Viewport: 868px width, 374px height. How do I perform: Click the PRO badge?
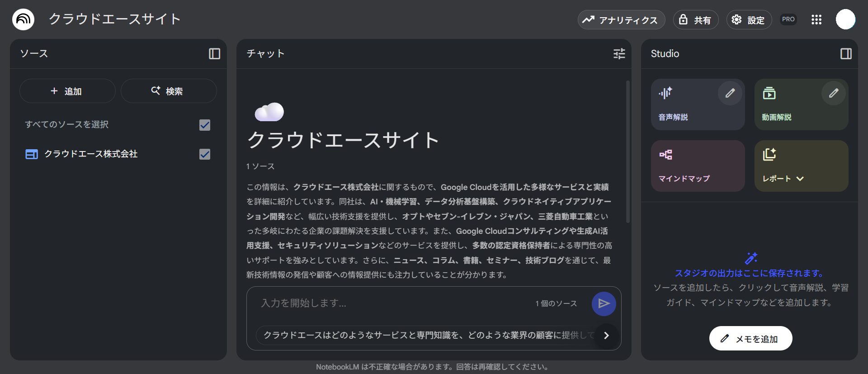coord(788,19)
